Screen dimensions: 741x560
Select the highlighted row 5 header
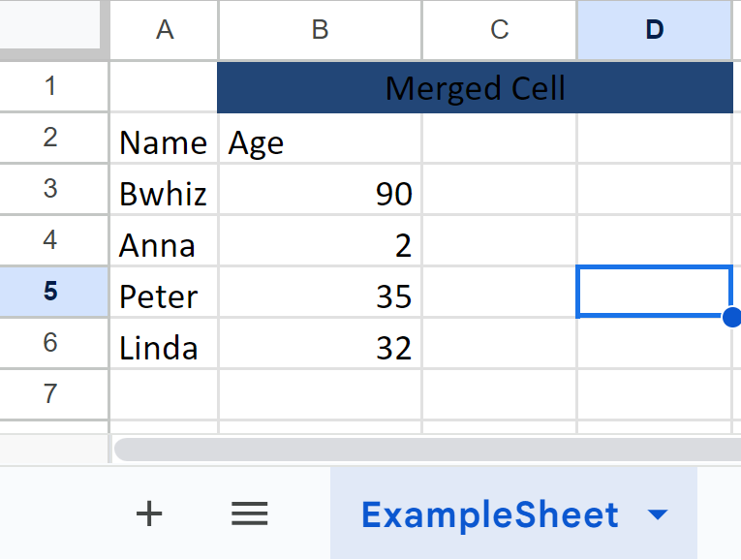(50, 291)
